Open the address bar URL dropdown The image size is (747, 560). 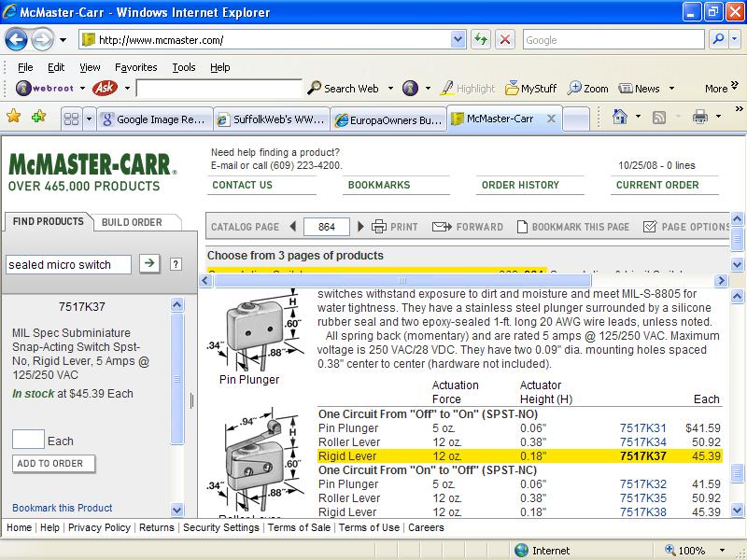458,40
